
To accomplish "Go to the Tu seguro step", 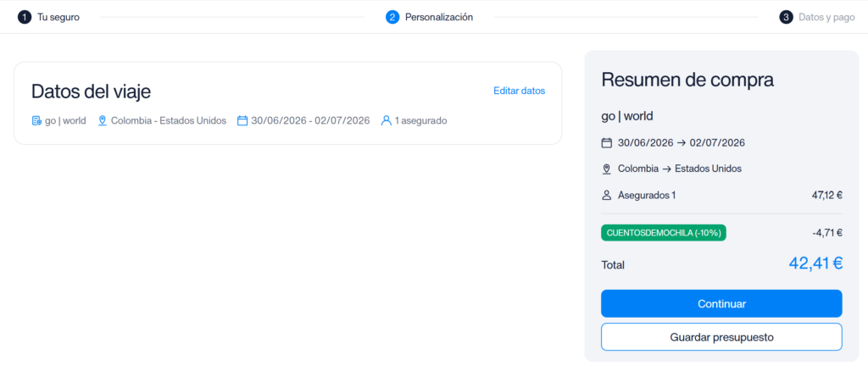I will coord(58,17).
